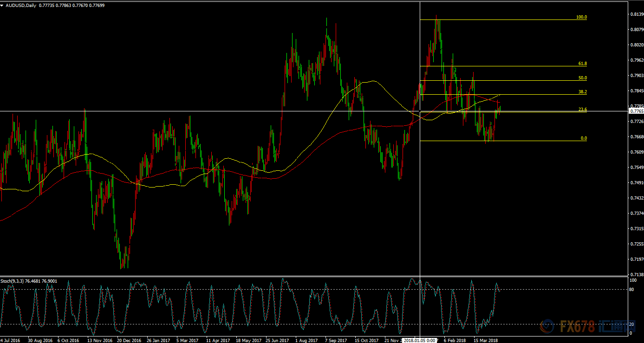Click the 0.8139 price on the scale
This screenshot has height=343, width=644.
[x=636, y=14]
